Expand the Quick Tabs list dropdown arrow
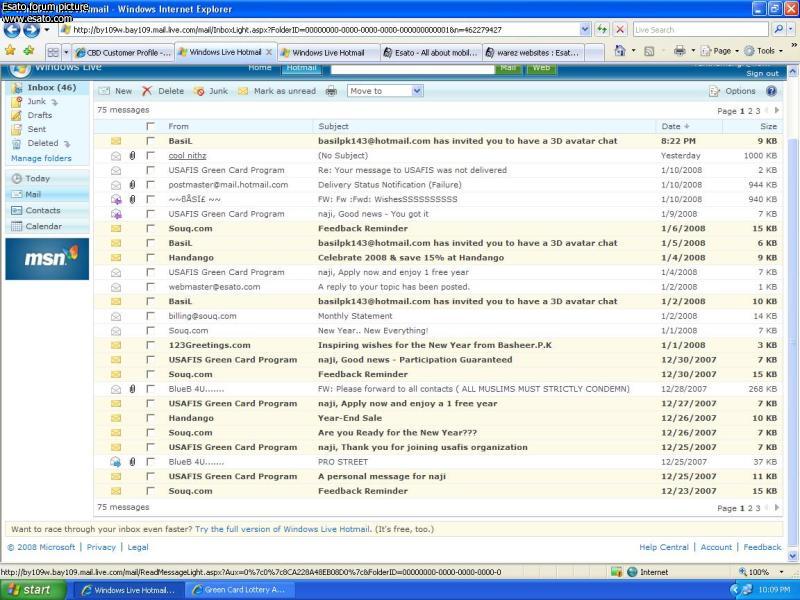The image size is (800, 600). point(66,52)
